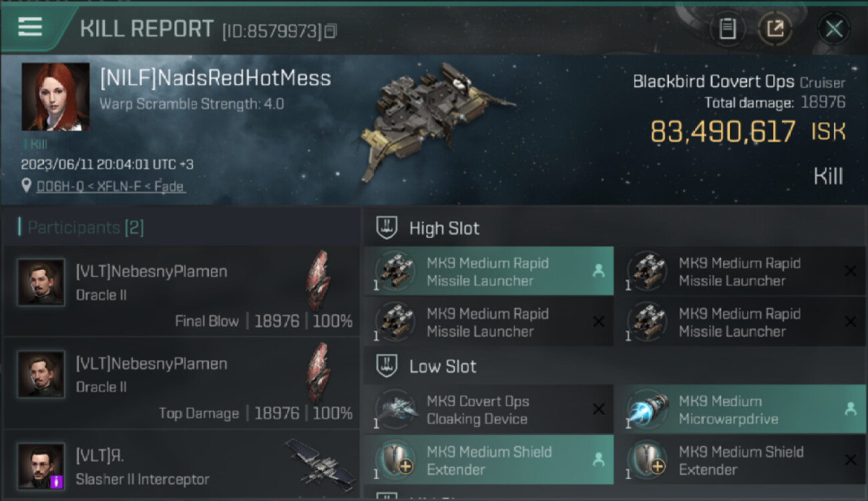Viewport: 868px width, 501px height.
Task: Select the highlighted MK9 Medium Rapid Missile Launcher
Action: click(487, 272)
